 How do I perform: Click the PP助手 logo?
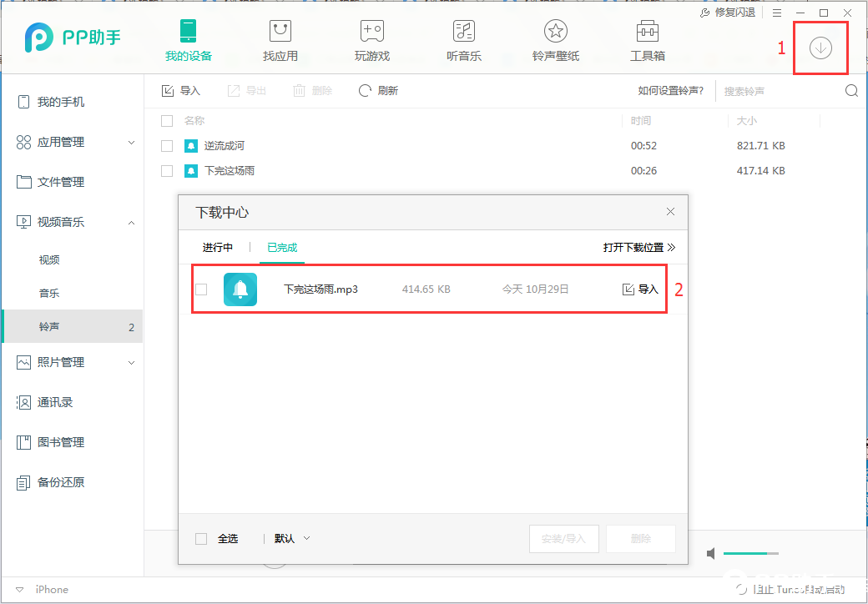point(73,38)
